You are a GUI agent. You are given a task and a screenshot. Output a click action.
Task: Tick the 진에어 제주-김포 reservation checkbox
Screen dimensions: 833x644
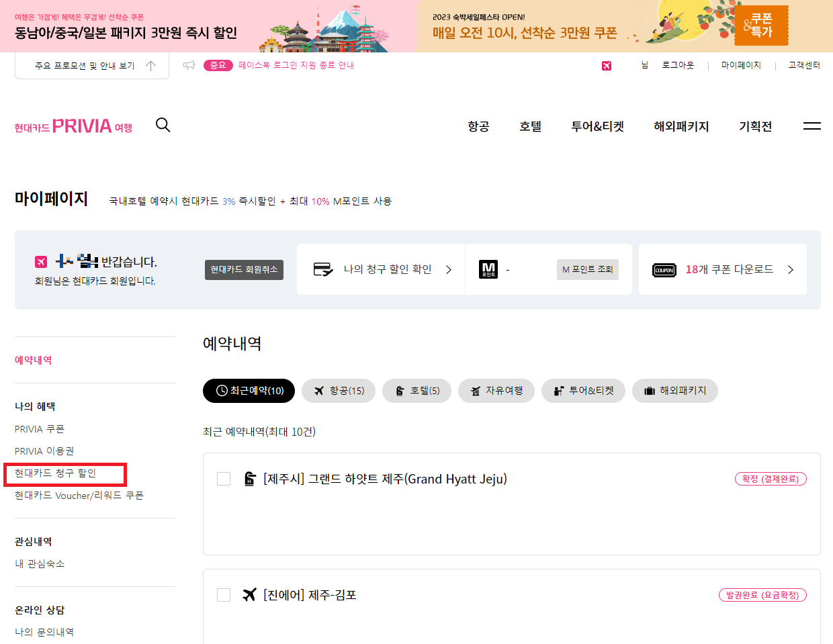[224, 595]
